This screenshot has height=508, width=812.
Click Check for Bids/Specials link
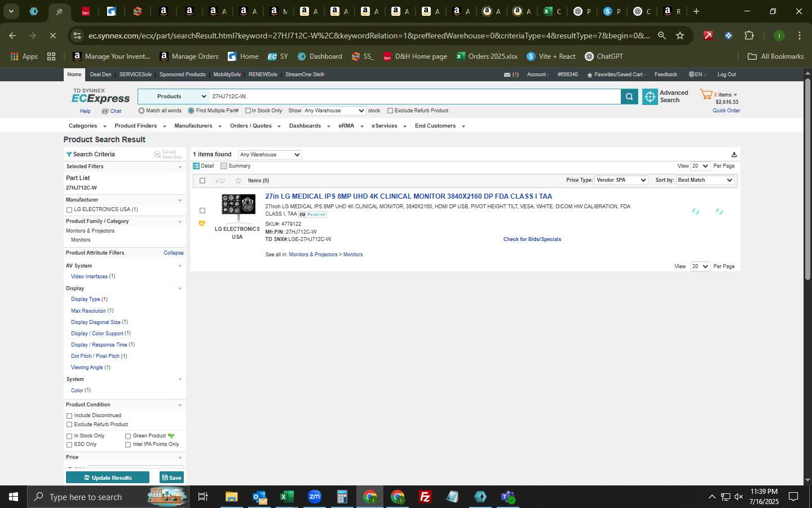tap(532, 239)
